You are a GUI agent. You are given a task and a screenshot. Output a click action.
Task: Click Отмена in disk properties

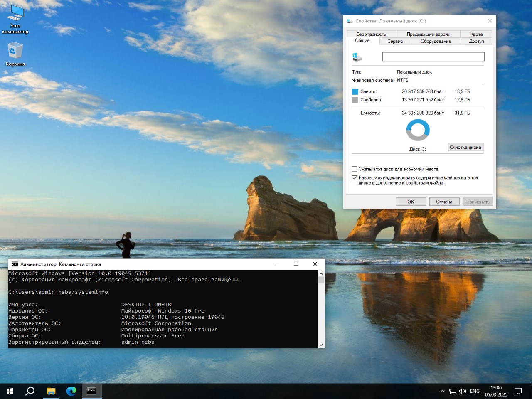click(x=444, y=202)
